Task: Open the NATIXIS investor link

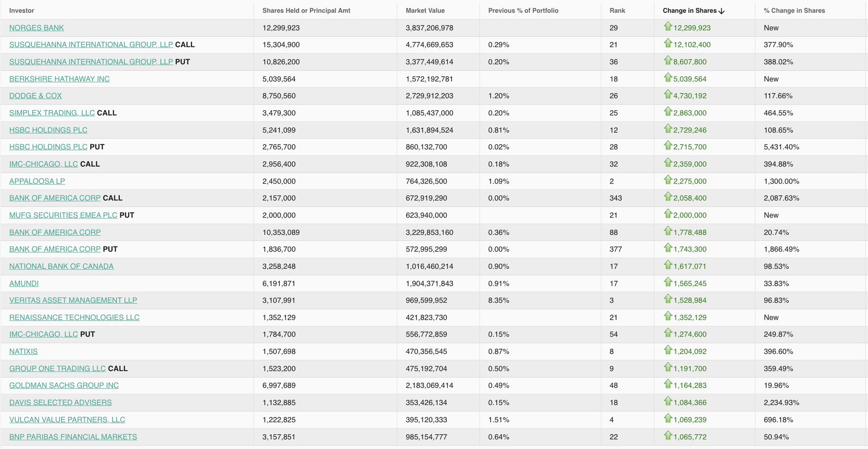Action: point(23,351)
